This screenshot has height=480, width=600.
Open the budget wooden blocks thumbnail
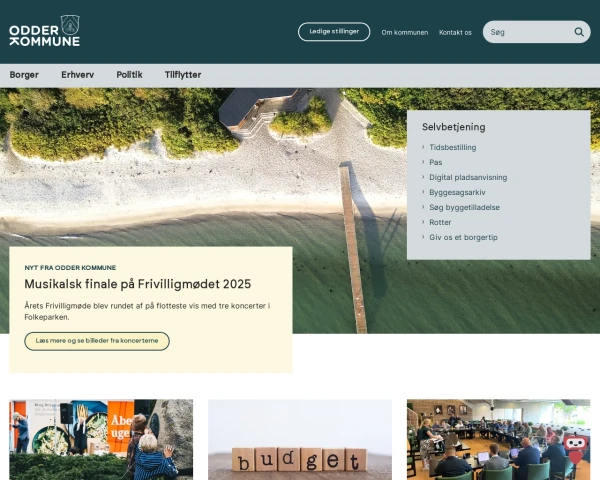(300, 440)
